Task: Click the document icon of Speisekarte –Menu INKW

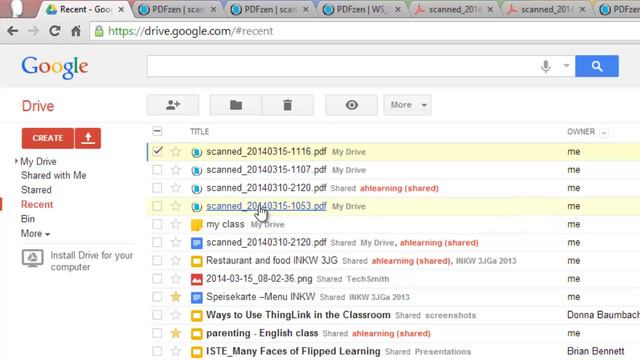Action: coord(196,297)
